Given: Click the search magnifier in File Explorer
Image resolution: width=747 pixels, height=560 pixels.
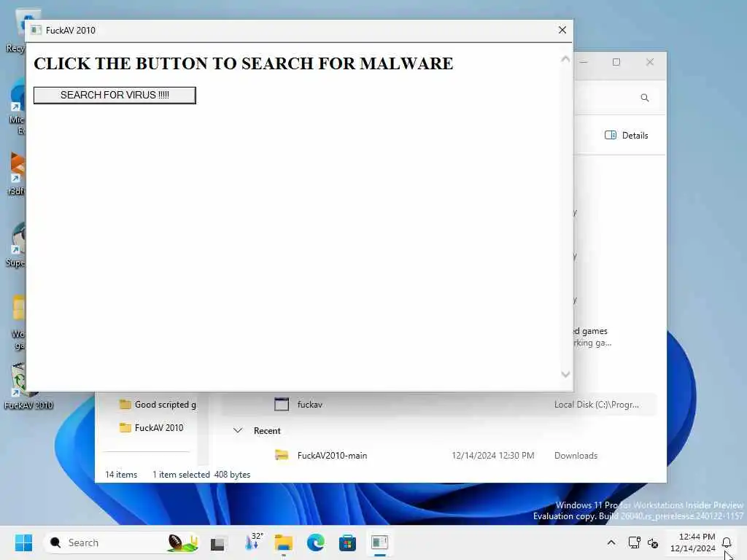Looking at the screenshot, I should coord(645,98).
